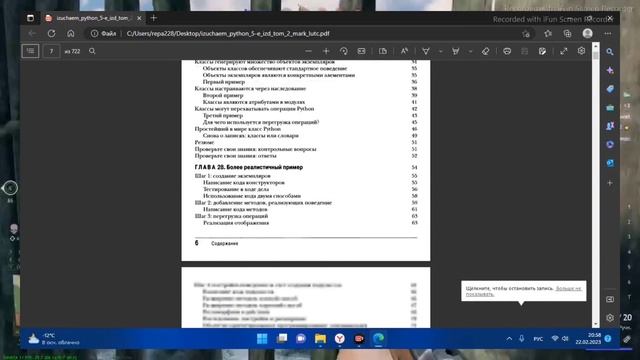The image size is (640, 360).
Task: View the Файл site information icon
Action: (103, 33)
